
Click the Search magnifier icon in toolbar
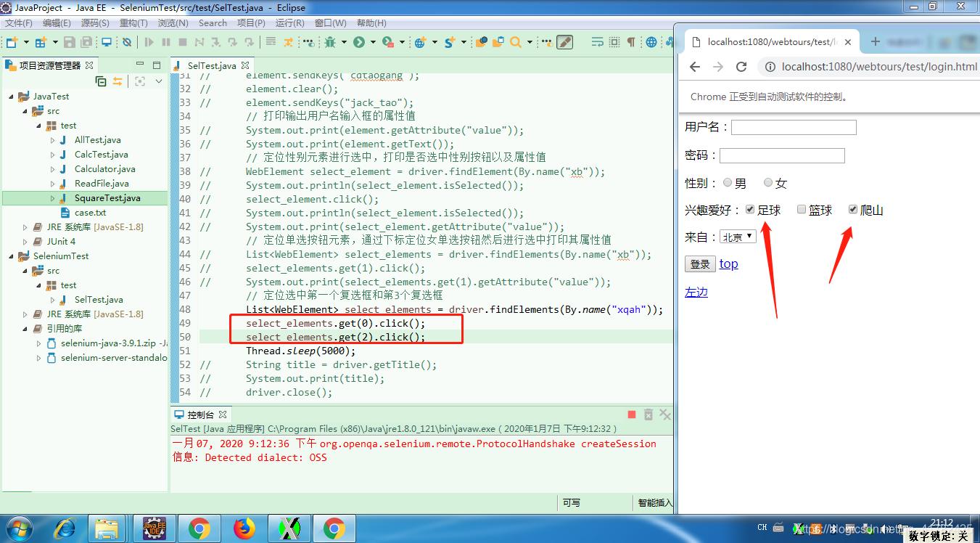click(x=516, y=42)
